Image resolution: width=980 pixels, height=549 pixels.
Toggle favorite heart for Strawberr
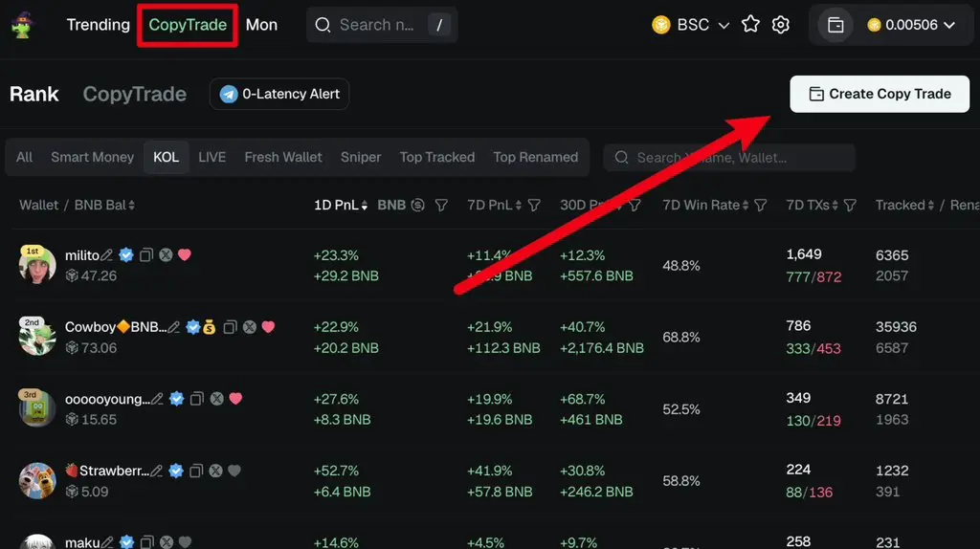pyautogui.click(x=234, y=471)
